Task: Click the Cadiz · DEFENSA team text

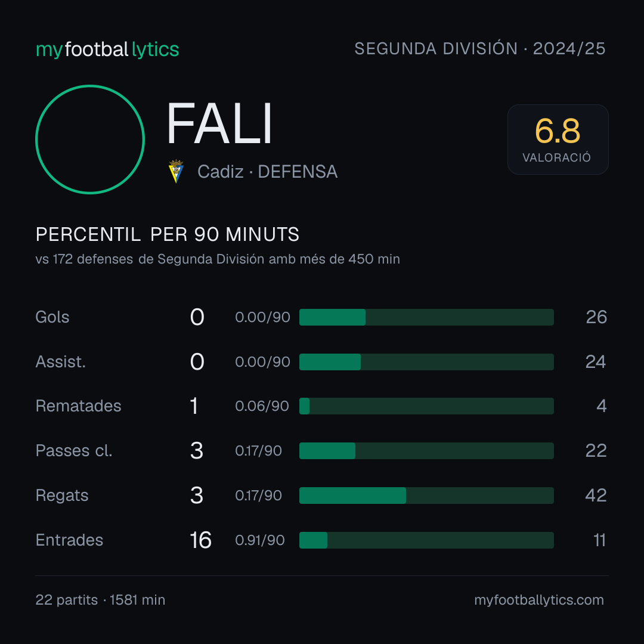Action: (x=267, y=172)
